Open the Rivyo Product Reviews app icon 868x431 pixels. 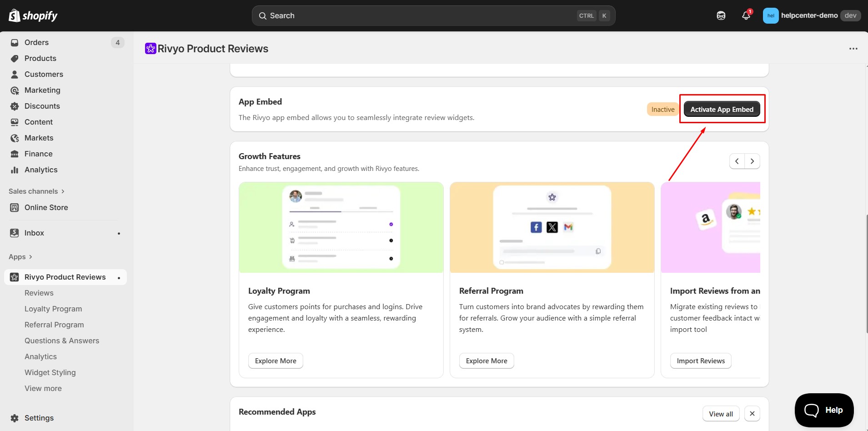coord(14,277)
